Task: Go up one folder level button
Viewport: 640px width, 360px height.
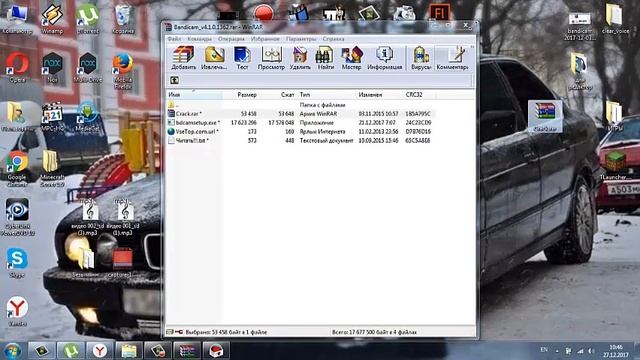Action: pyautogui.click(x=174, y=80)
